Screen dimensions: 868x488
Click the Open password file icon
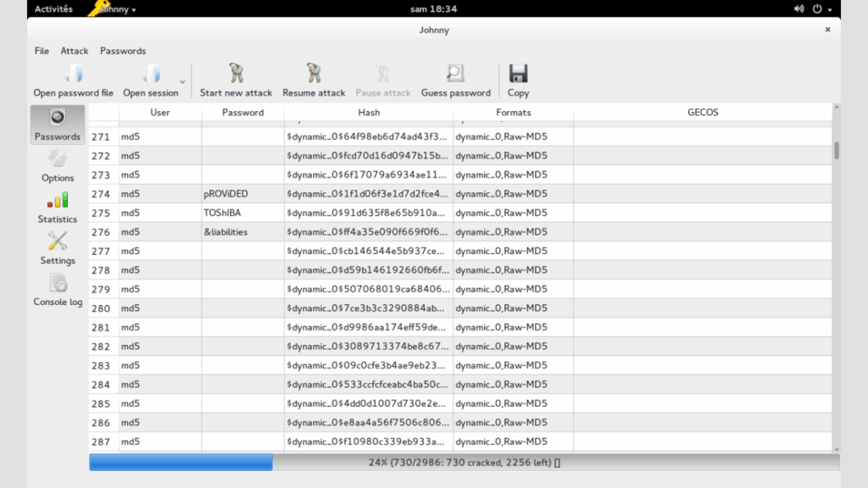[73, 74]
